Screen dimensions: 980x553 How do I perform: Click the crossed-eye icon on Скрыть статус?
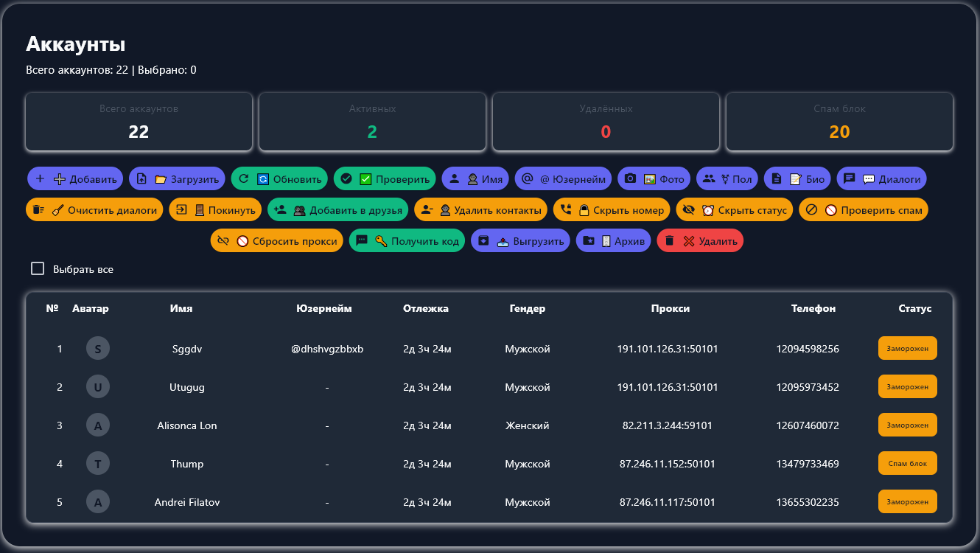click(x=689, y=210)
